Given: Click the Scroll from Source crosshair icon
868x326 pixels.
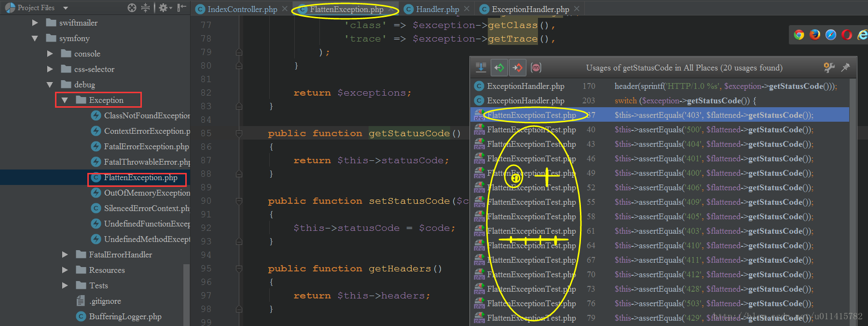Looking at the screenshot, I should click(x=132, y=8).
